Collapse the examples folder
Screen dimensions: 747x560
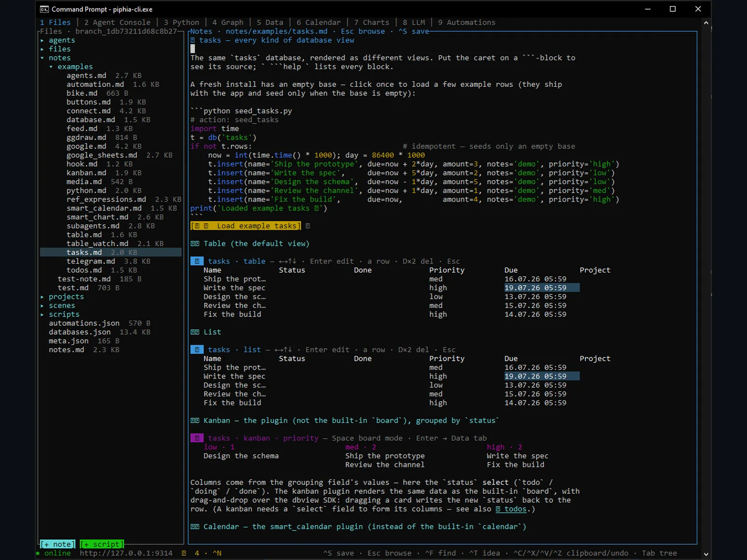click(51, 67)
